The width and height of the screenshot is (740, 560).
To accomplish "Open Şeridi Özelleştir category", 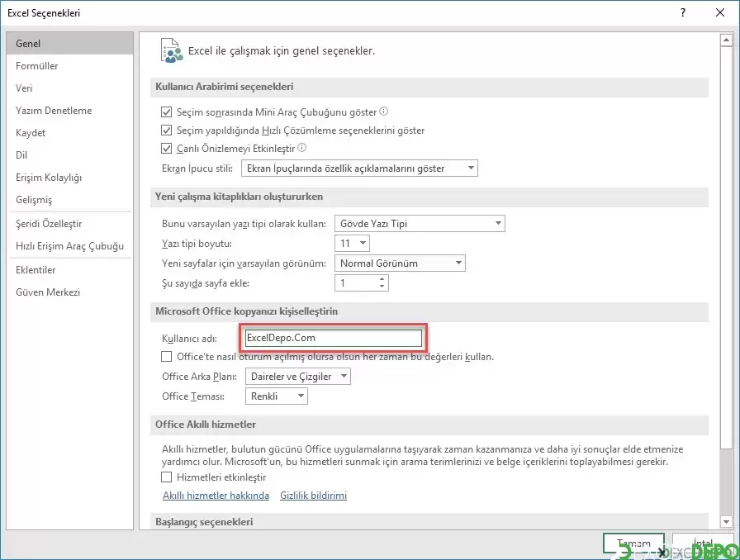I will tap(70, 223).
